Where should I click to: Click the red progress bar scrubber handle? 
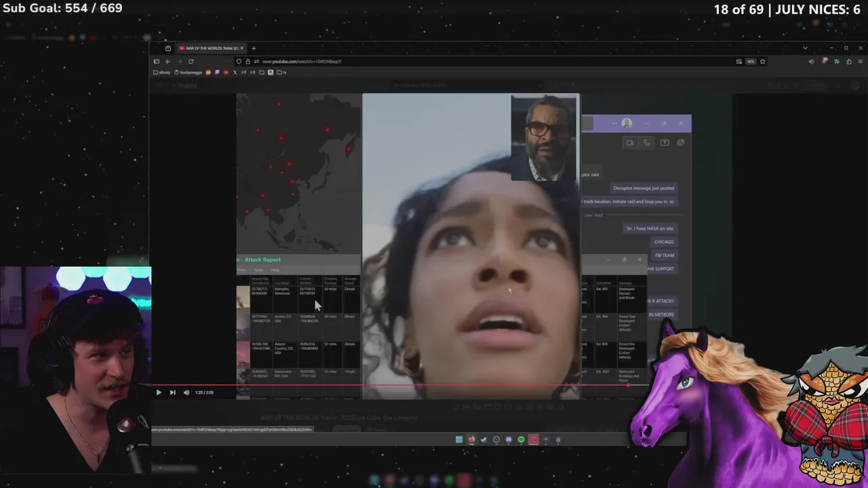(x=629, y=385)
